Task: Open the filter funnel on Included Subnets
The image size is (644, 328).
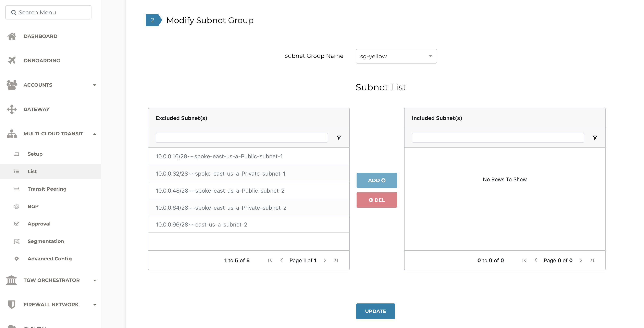Action: point(595,137)
